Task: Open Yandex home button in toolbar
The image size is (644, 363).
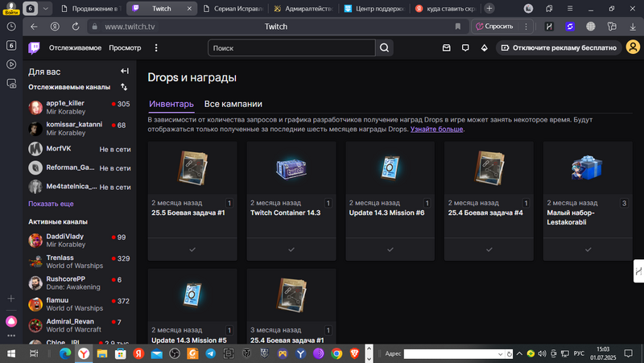Action: click(x=55, y=27)
